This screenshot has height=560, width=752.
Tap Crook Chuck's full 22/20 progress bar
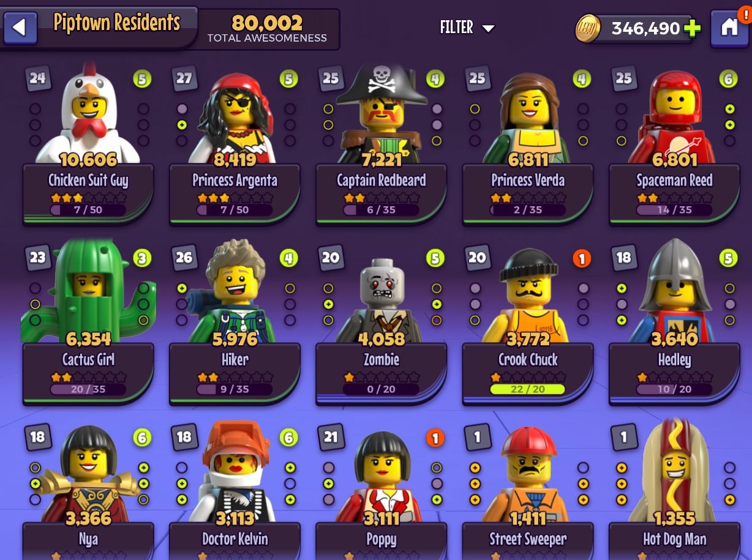point(528,390)
